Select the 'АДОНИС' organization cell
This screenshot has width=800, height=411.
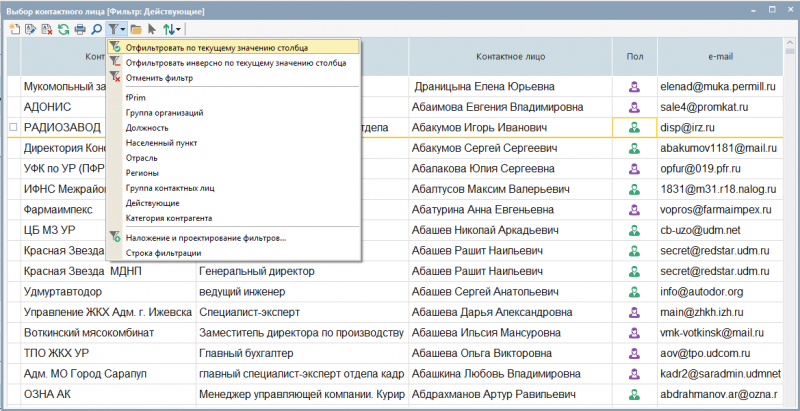pyautogui.click(x=63, y=108)
